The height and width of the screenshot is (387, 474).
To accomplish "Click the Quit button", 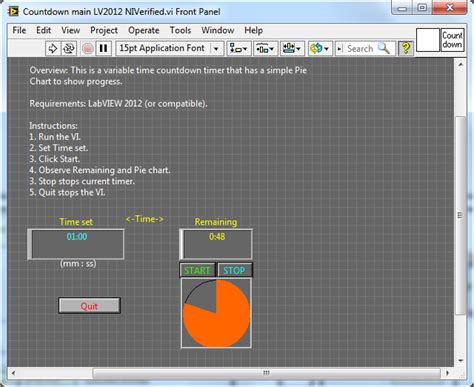I will pyautogui.click(x=89, y=306).
